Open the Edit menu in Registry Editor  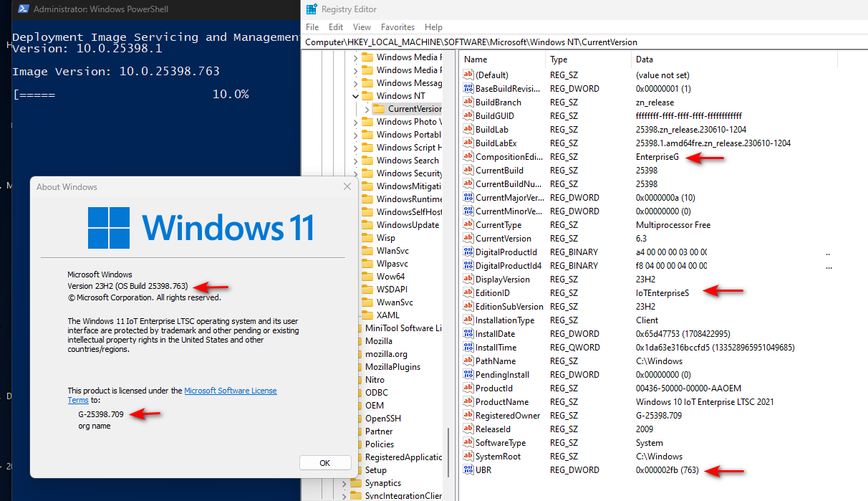point(336,27)
